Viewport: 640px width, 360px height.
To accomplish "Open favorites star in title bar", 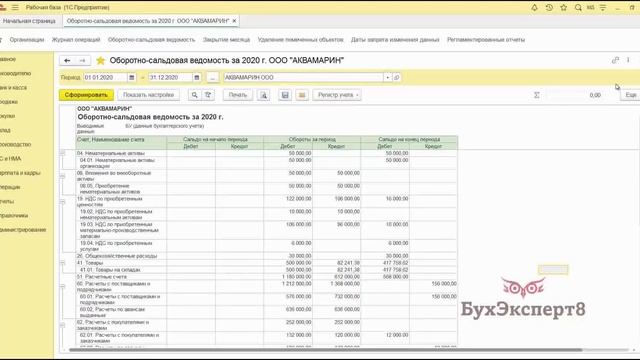I will [564, 7].
